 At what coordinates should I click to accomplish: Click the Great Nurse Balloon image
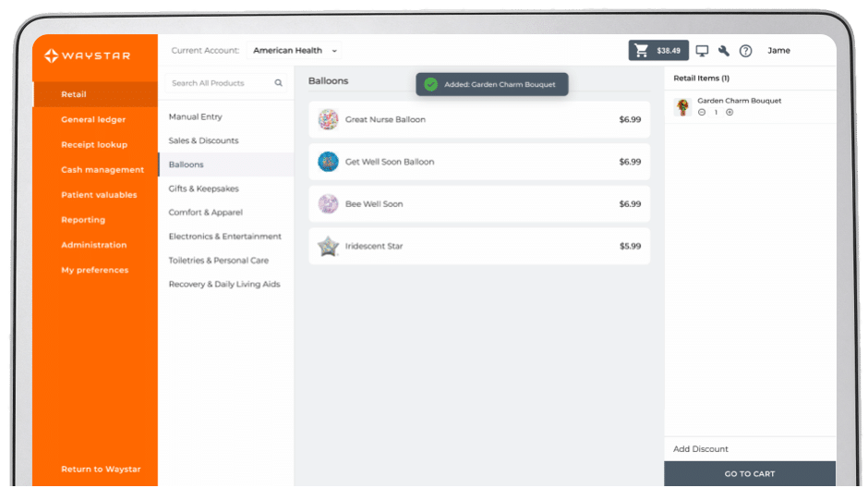click(x=328, y=119)
